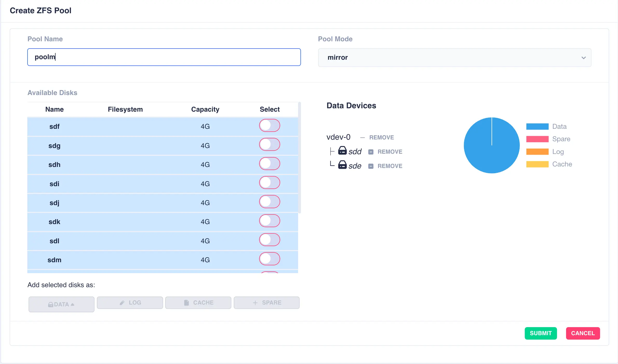Click the Spare legend label
This screenshot has width=618, height=364.
[x=561, y=139]
